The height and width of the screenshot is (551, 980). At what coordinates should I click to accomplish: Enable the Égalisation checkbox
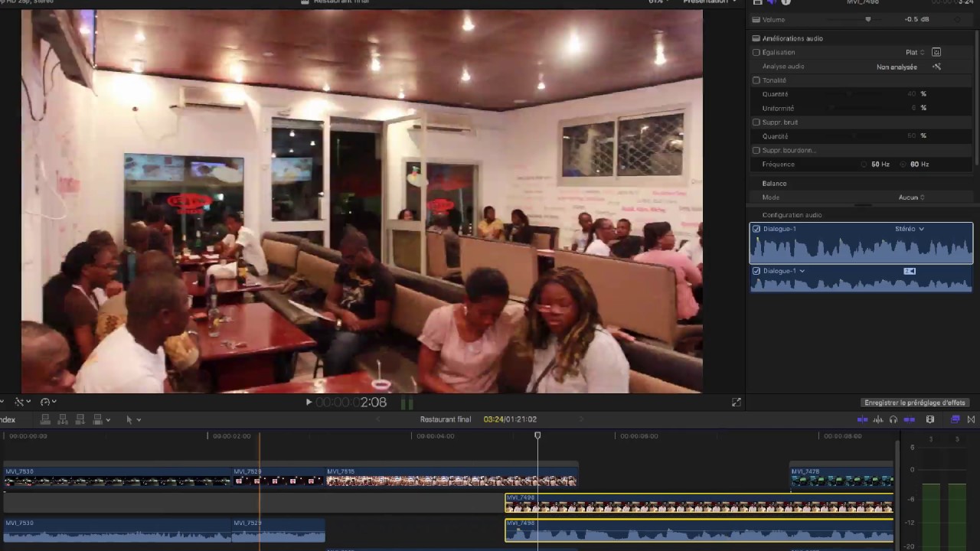click(756, 52)
